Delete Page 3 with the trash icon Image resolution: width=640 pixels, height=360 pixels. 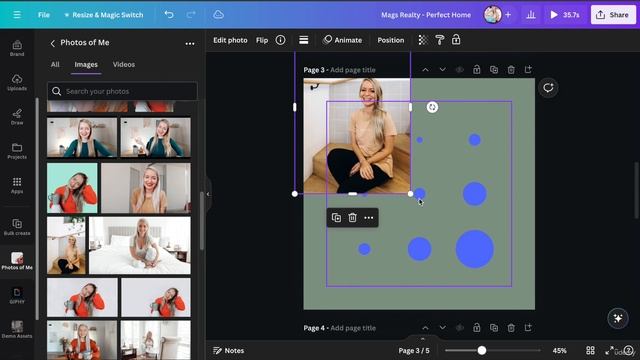click(x=511, y=70)
